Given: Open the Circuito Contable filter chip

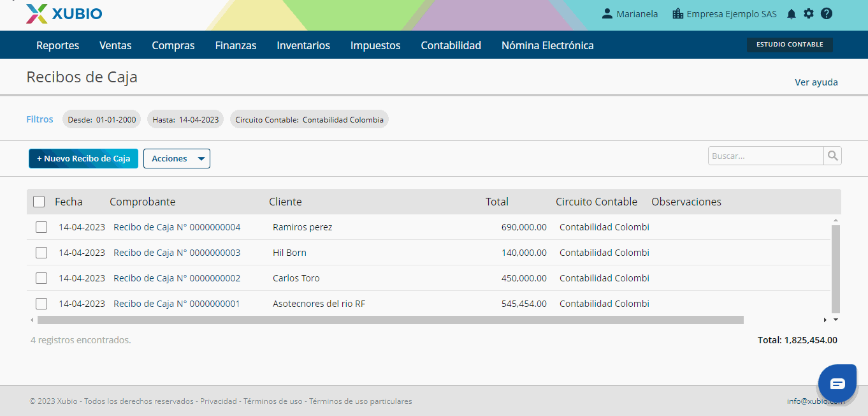Looking at the screenshot, I should (x=309, y=119).
